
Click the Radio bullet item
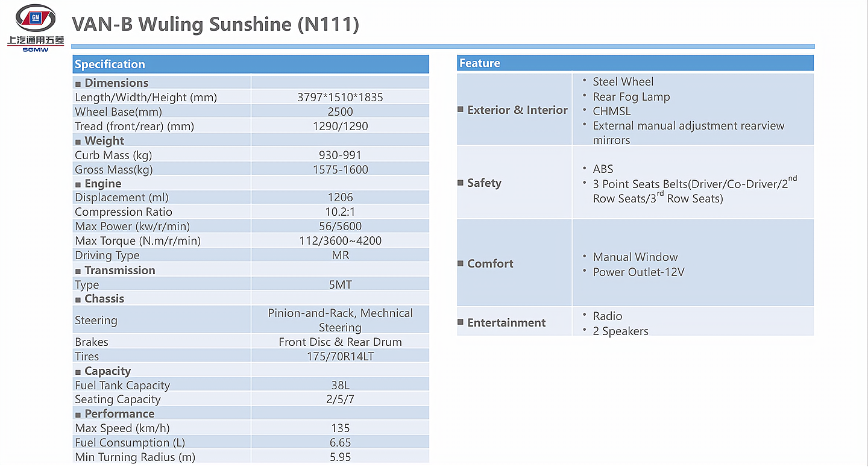click(607, 316)
